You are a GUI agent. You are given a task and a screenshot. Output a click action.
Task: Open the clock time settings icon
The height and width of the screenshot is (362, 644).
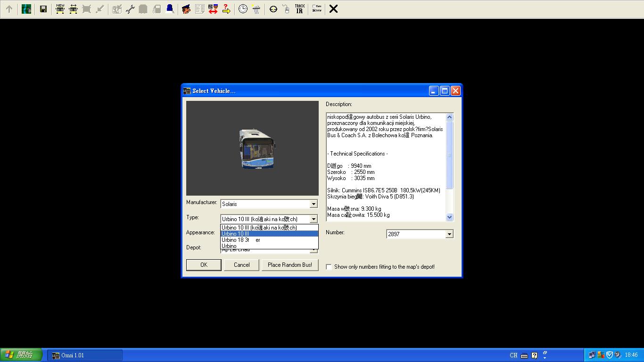(243, 9)
